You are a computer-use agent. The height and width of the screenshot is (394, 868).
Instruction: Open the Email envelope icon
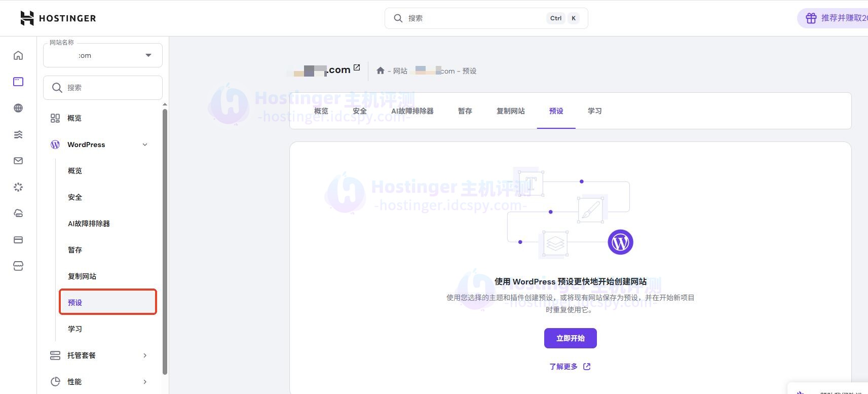[x=18, y=161]
